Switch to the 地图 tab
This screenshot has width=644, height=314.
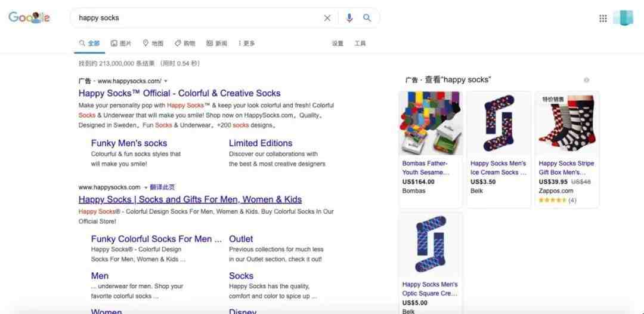point(153,43)
